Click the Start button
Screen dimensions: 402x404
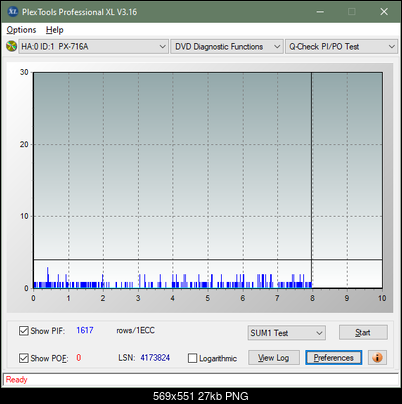(363, 332)
